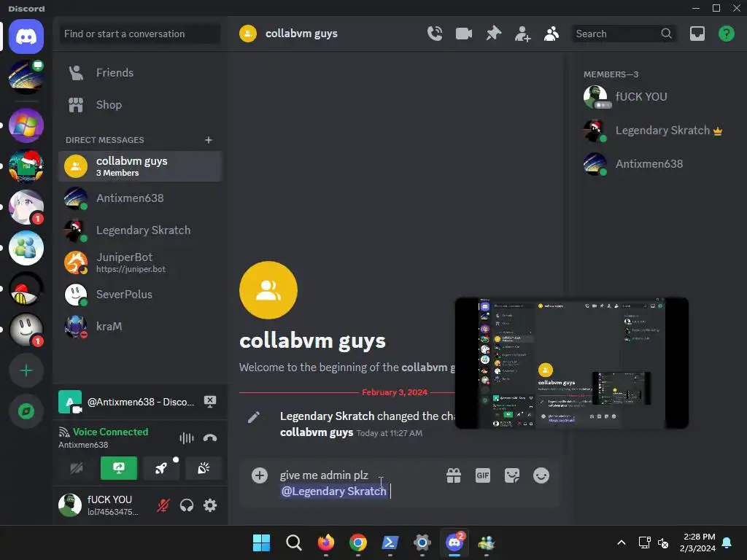747x560 pixels.
Task: Turn on the camera in voice panel
Action: point(76,469)
